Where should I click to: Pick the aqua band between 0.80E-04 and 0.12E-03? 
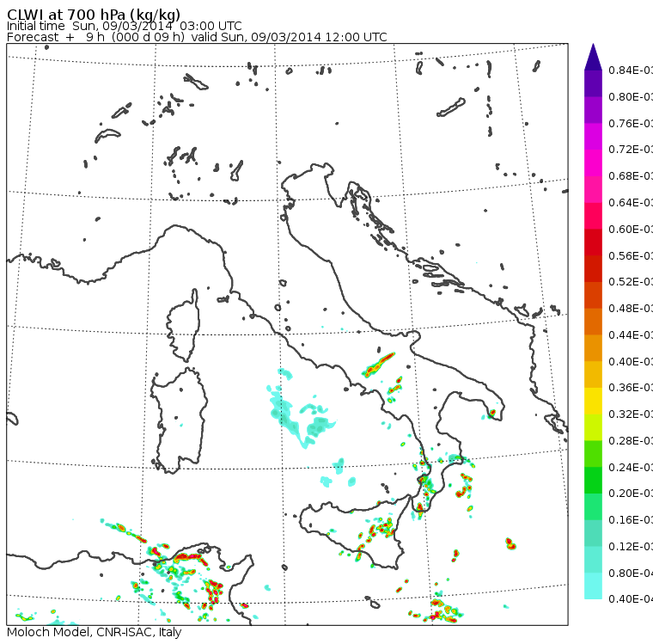593,560
